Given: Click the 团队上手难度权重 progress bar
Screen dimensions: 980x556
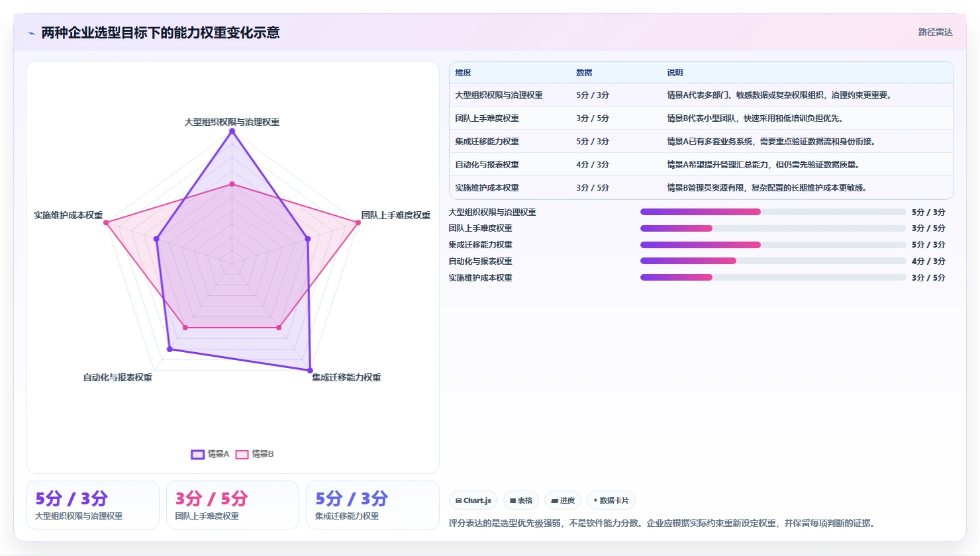Looking at the screenshot, I should [773, 228].
